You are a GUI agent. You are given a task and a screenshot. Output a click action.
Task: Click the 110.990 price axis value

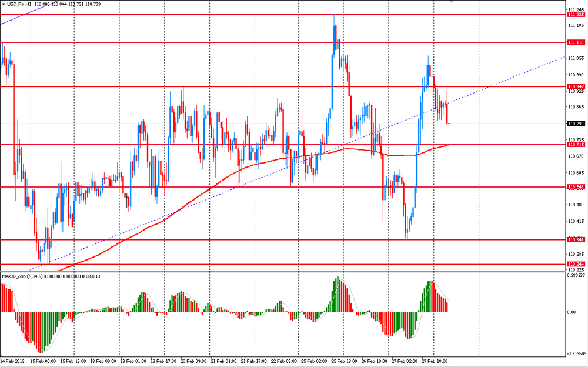[x=576, y=75]
